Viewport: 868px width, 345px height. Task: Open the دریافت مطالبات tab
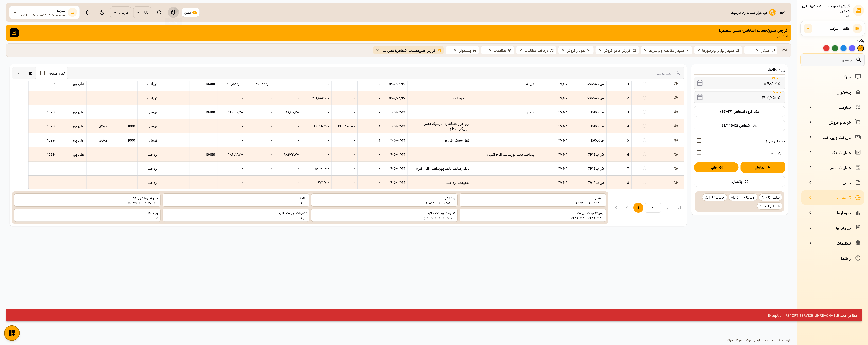pyautogui.click(x=536, y=51)
